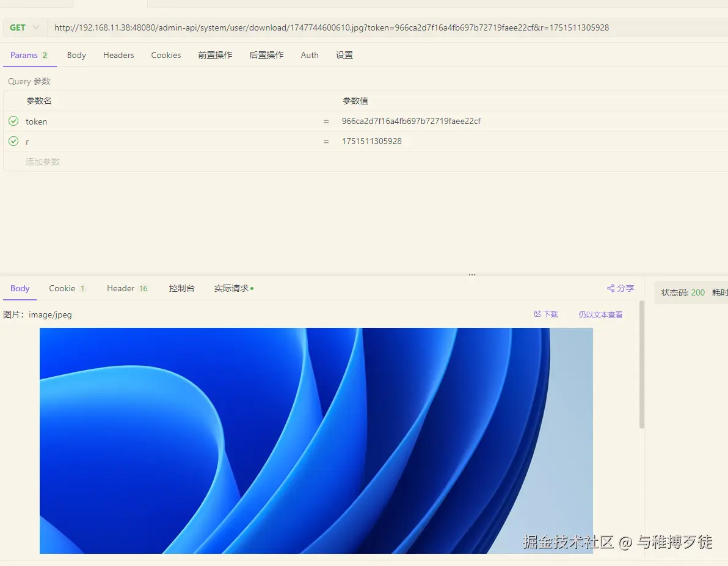Click the panel splitter ellipsis handle
Viewport: 728px width, 566px height.
[471, 274]
